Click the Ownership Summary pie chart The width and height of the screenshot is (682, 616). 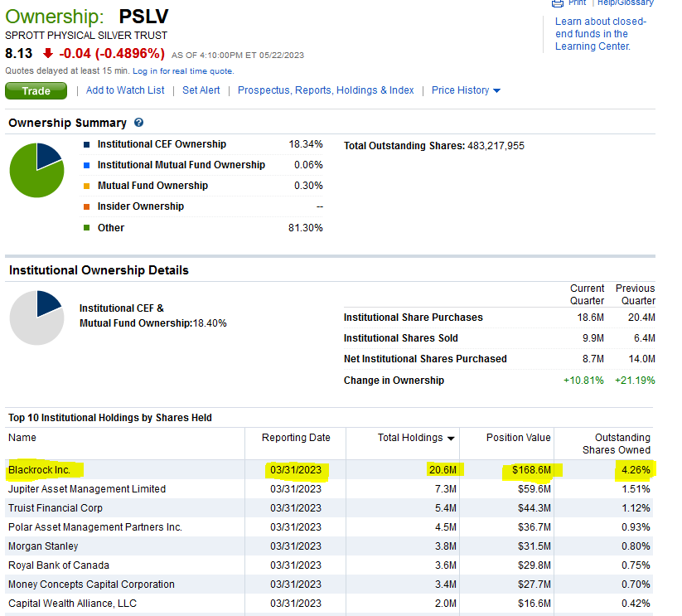point(37,170)
